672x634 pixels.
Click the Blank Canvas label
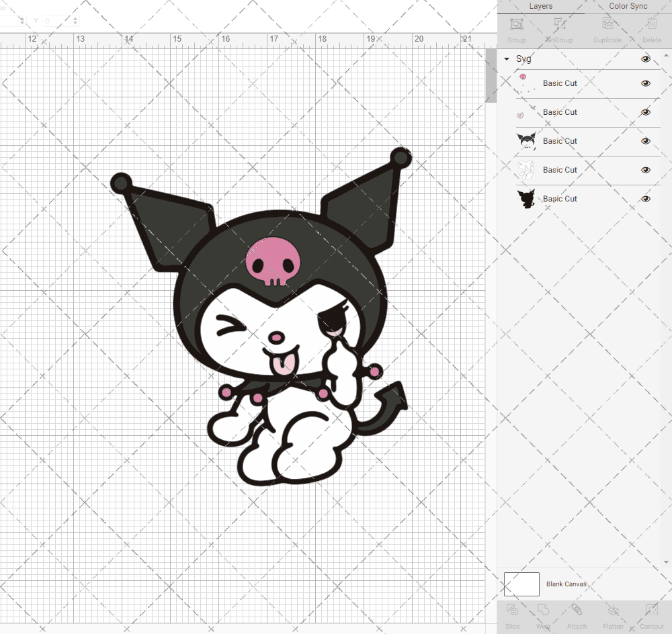[x=566, y=584]
